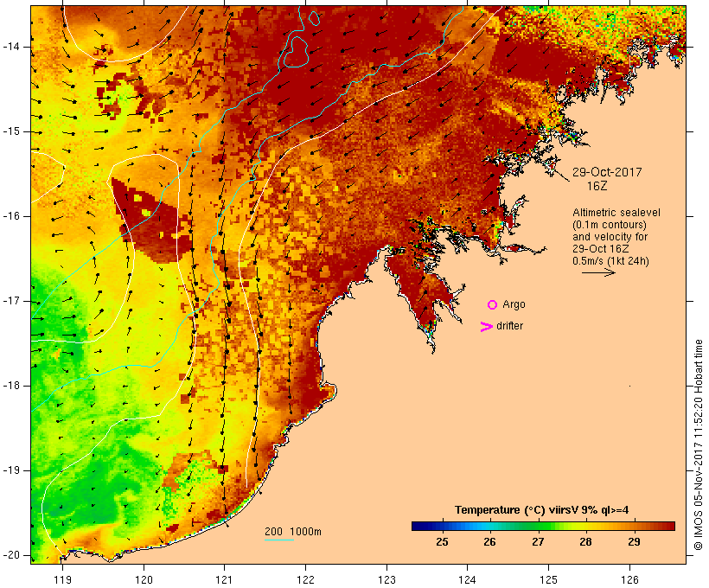Click the IMOS copyright timestamp text

[698, 445]
